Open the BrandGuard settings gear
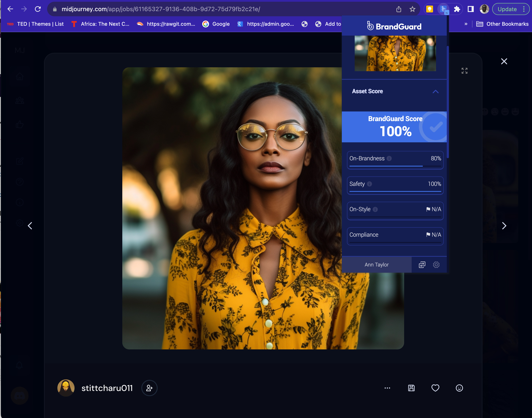This screenshot has width=532, height=418. tap(436, 265)
